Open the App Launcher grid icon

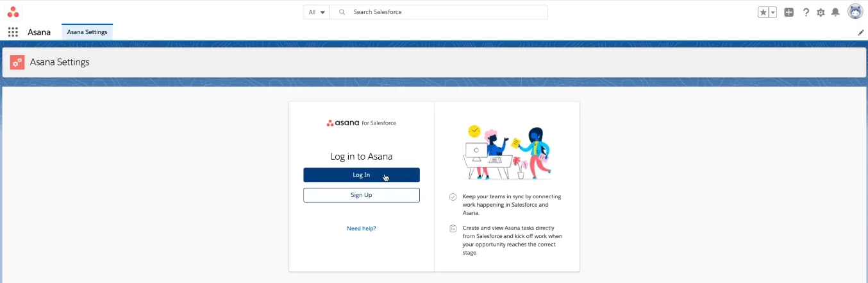coord(13,32)
